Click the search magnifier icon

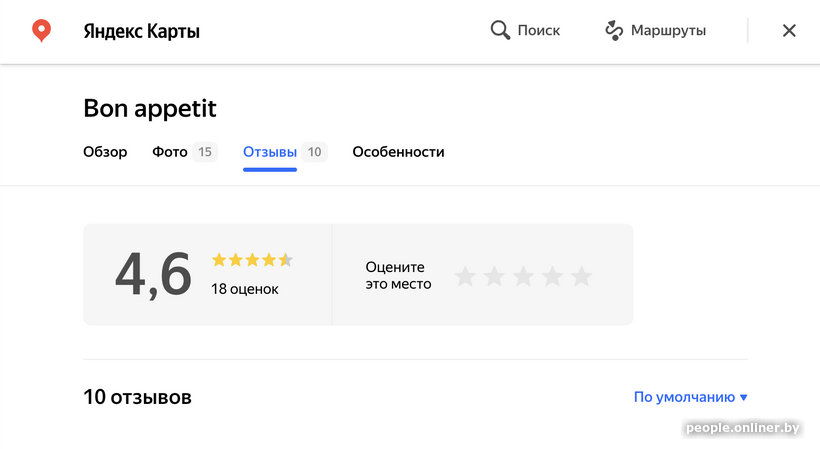pos(500,31)
